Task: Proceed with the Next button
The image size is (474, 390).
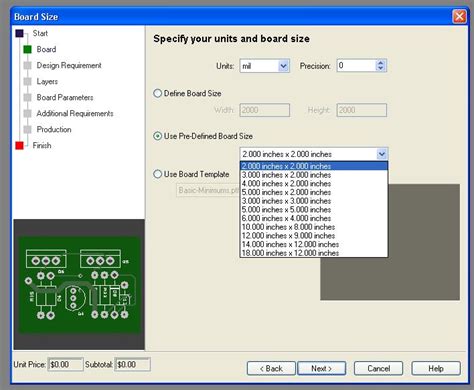Action: tap(322, 368)
